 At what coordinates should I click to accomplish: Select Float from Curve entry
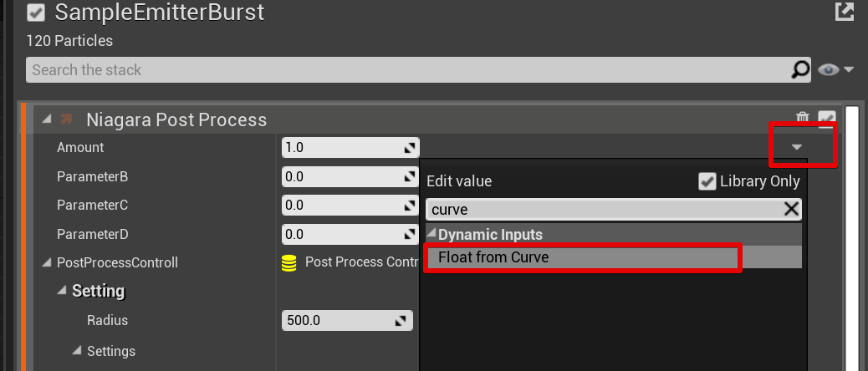tap(614, 257)
